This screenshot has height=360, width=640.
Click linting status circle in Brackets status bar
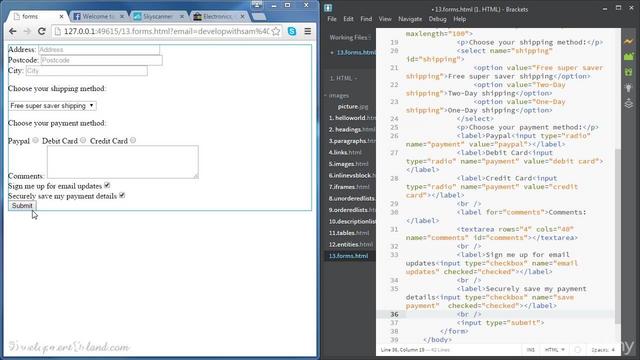coord(578,350)
